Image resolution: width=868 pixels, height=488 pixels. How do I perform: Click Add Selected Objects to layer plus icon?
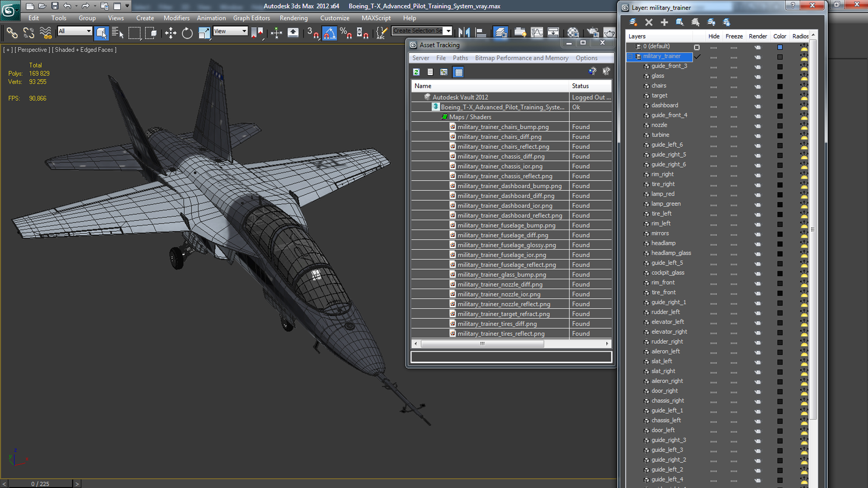pyautogui.click(x=664, y=22)
